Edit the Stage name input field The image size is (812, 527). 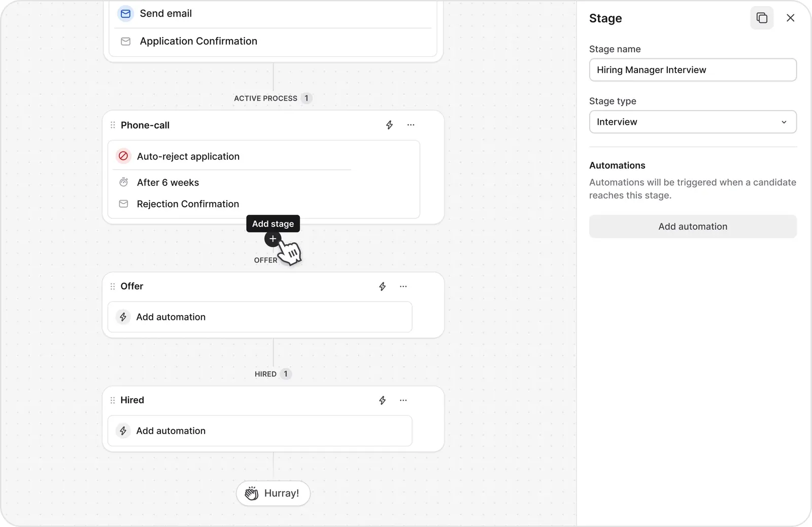pyautogui.click(x=693, y=70)
